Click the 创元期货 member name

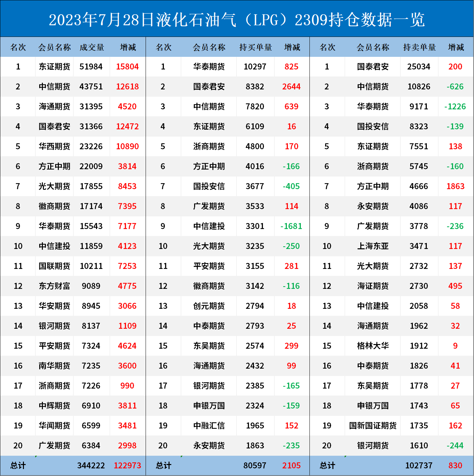click(x=209, y=306)
